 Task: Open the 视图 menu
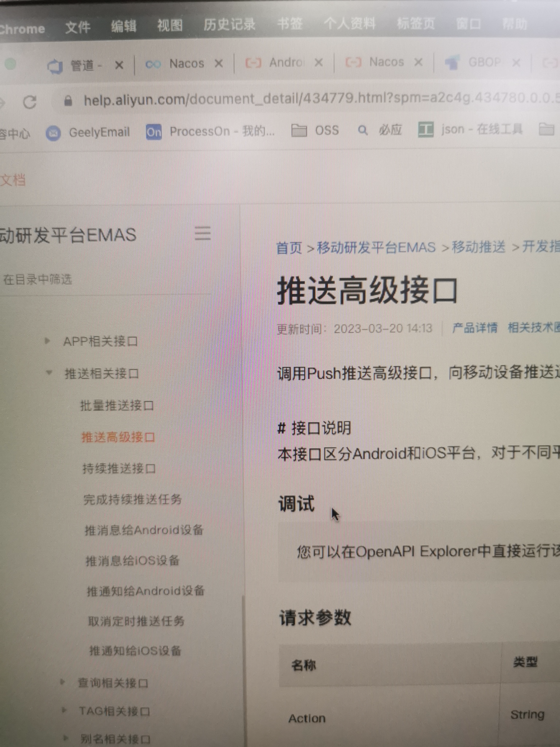click(x=170, y=25)
